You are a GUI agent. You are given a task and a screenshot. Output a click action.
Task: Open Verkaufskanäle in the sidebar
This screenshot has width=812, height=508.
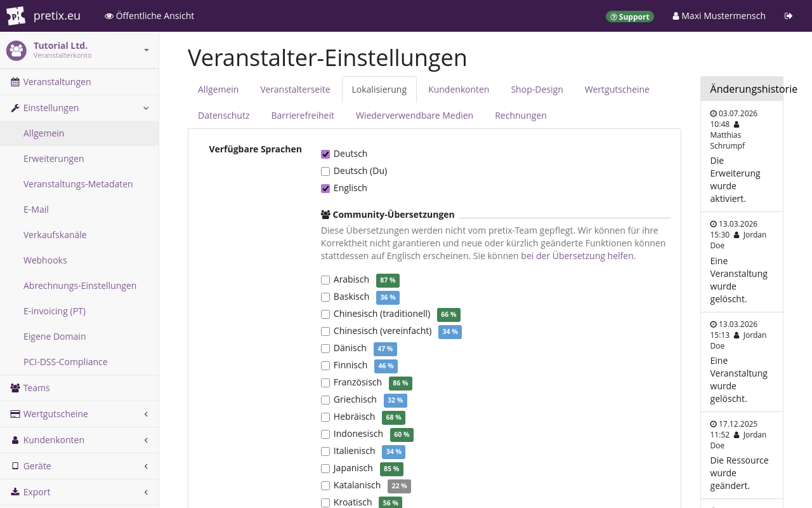point(79,235)
